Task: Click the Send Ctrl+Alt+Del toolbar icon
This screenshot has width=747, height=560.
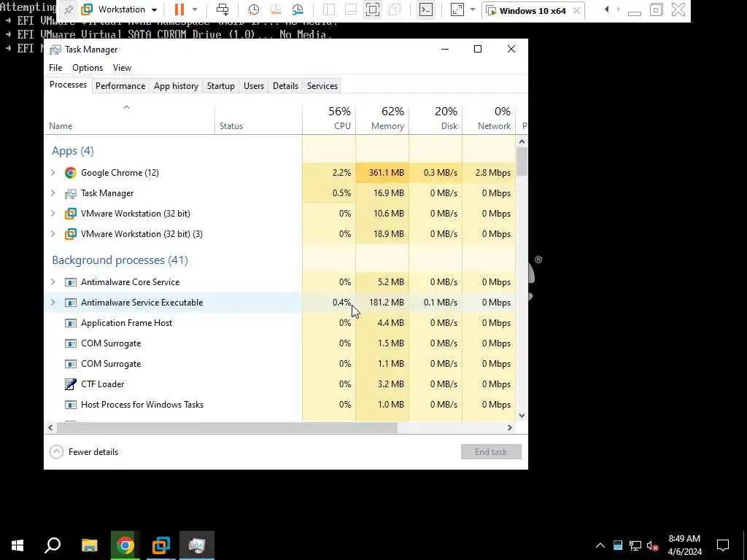Action: (222, 9)
